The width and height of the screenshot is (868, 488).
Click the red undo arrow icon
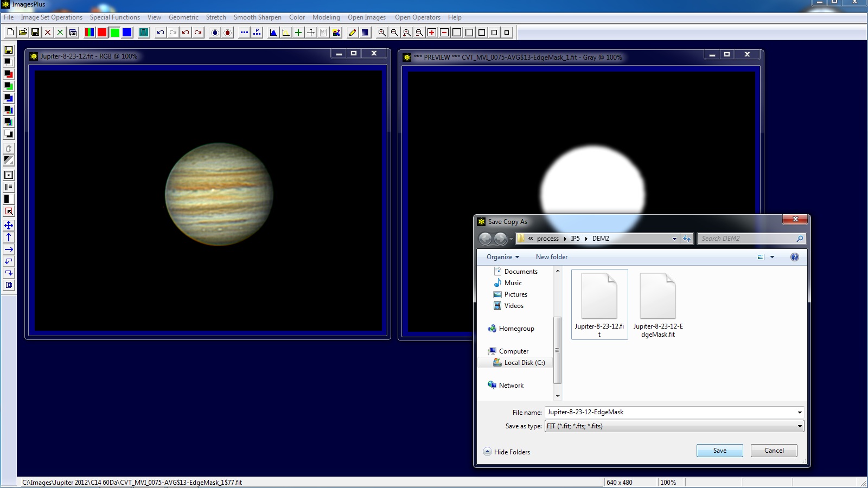pyautogui.click(x=186, y=33)
